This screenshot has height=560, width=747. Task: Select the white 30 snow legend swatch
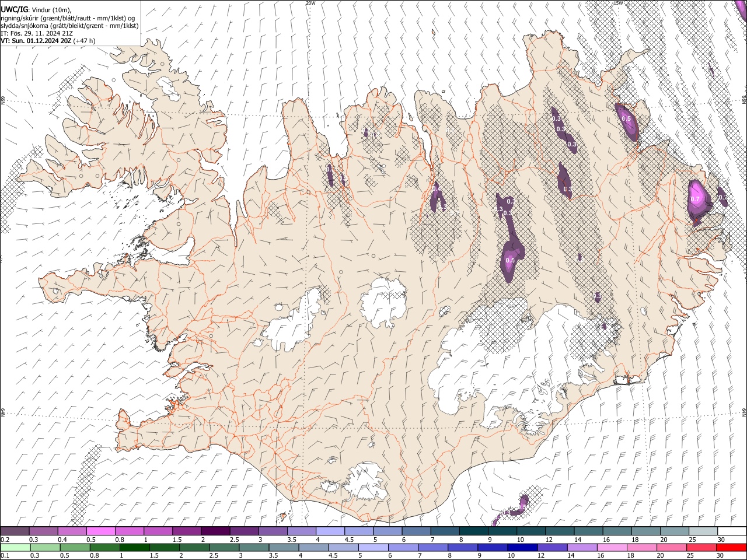732,531
